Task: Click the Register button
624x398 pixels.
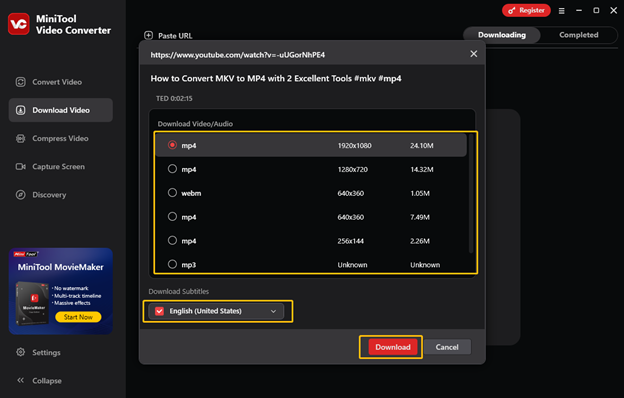Action: 526,11
